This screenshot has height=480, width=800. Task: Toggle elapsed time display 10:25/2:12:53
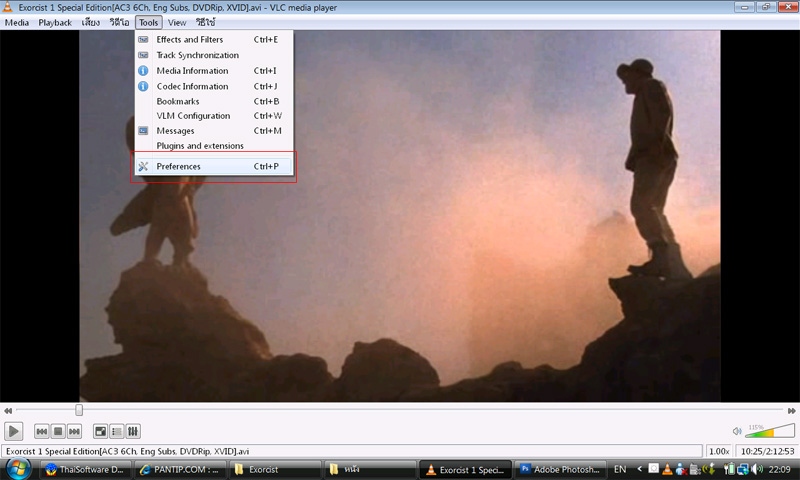coord(767,451)
